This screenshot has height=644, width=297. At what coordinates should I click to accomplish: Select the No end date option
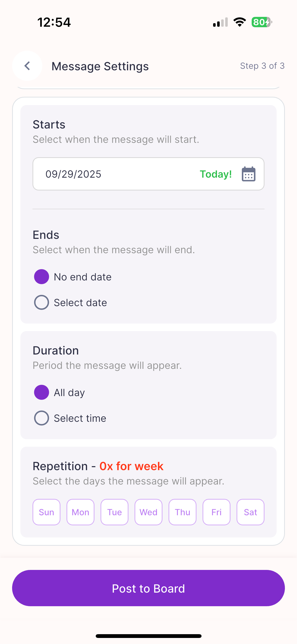click(x=42, y=277)
